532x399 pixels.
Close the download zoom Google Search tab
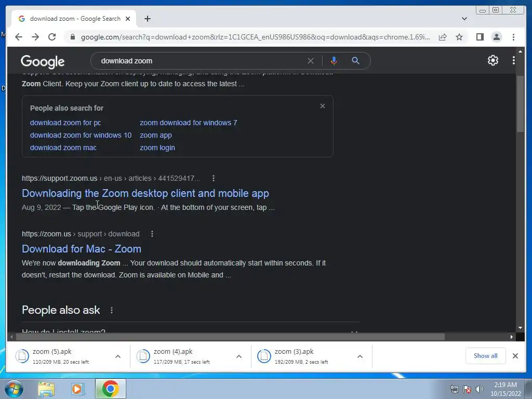point(128,19)
